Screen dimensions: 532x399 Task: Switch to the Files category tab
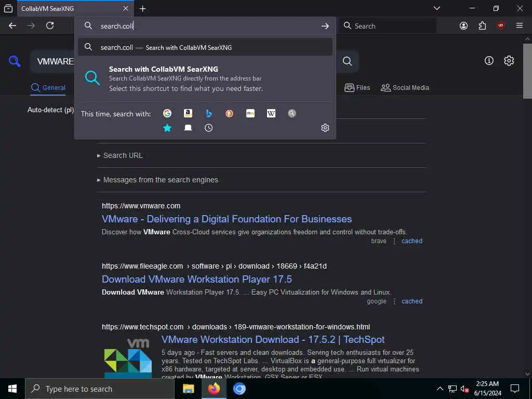[357, 88]
